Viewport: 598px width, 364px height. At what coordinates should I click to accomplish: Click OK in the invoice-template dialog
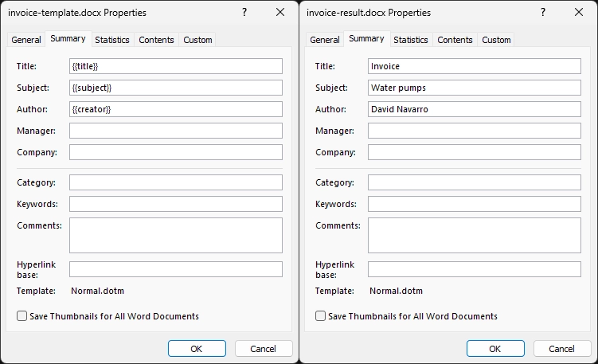[x=197, y=349]
